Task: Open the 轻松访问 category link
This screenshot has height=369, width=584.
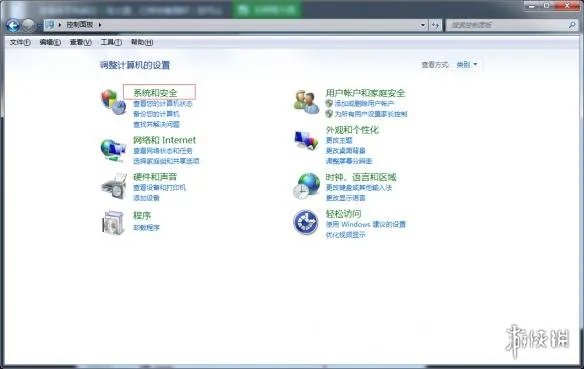Action: pos(343,214)
